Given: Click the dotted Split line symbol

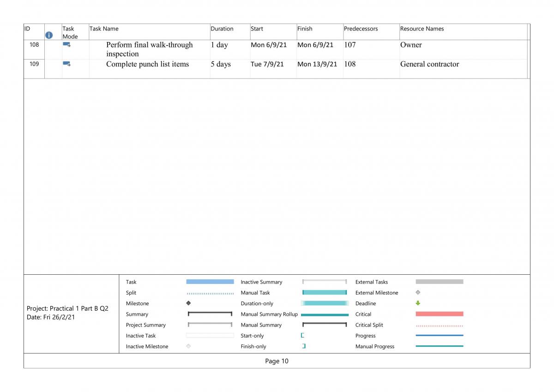Looking at the screenshot, I should click(x=210, y=293).
